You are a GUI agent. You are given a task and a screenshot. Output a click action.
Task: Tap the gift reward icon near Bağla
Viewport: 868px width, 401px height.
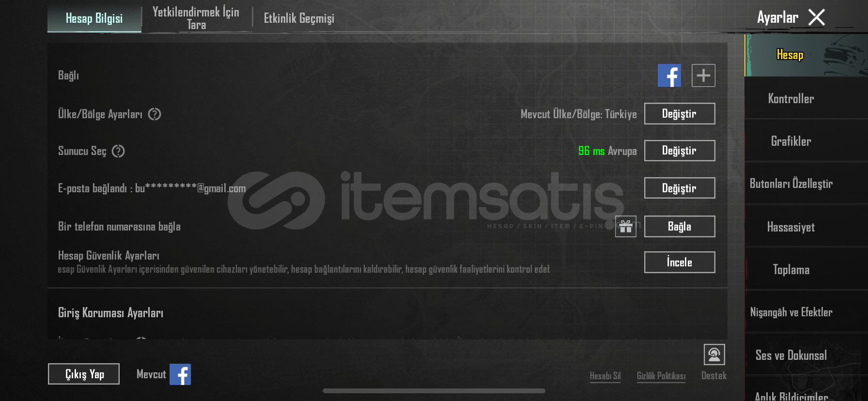click(626, 227)
